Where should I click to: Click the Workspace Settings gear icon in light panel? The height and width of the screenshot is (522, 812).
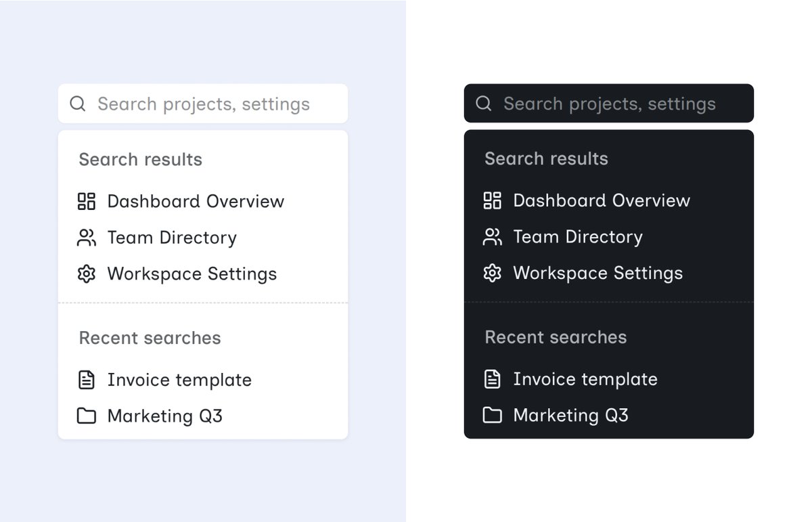pyautogui.click(x=87, y=274)
